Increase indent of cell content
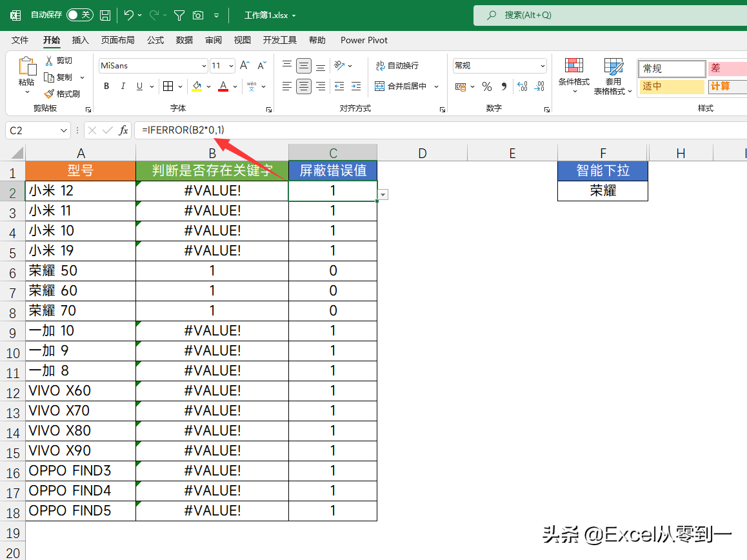Viewport: 747px width, 560px height. point(356,86)
